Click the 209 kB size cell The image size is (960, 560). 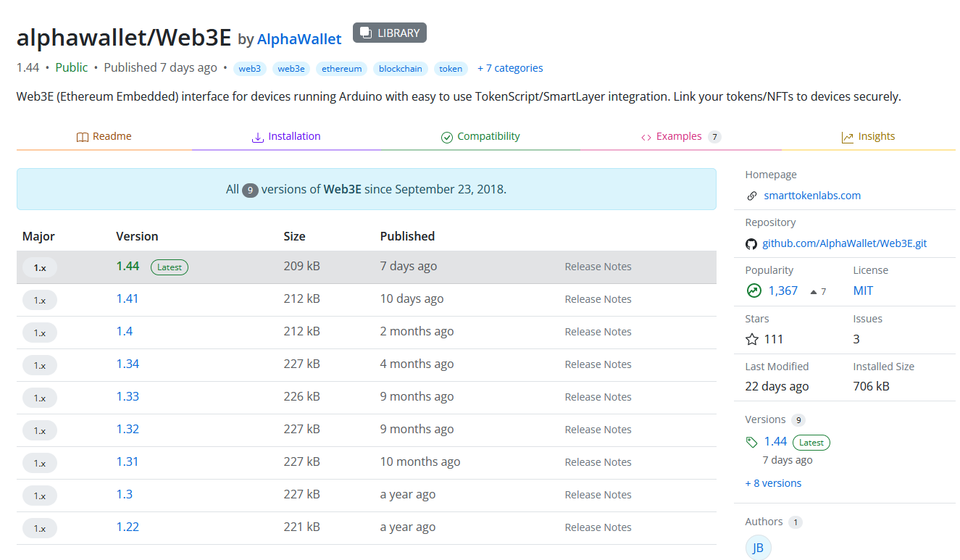[301, 266]
